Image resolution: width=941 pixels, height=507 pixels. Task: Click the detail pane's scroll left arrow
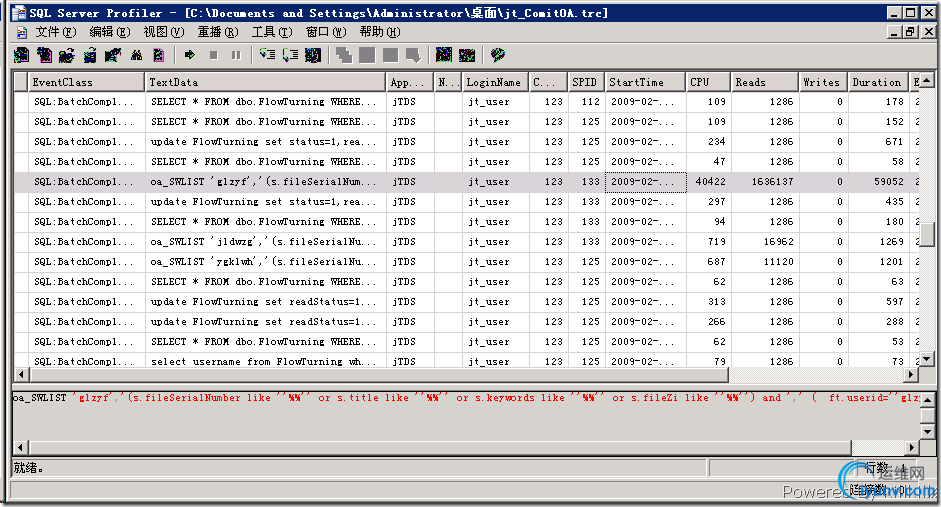click(22, 447)
